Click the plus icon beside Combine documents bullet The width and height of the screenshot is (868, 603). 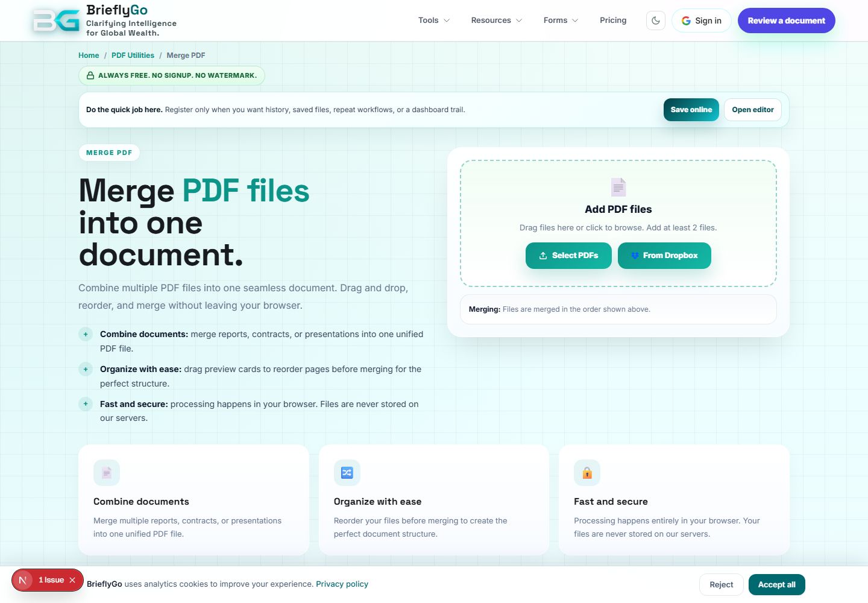tap(86, 334)
